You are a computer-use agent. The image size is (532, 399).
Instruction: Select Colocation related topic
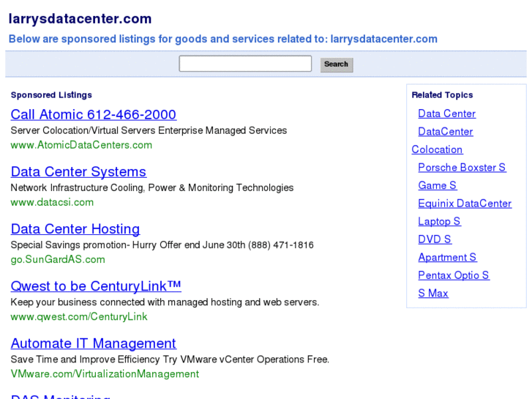(437, 150)
